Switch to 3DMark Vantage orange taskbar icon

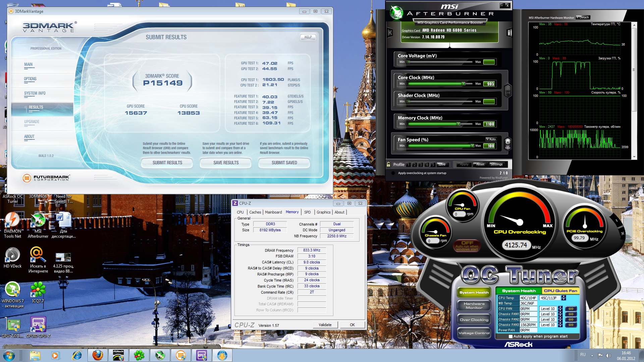point(181,355)
